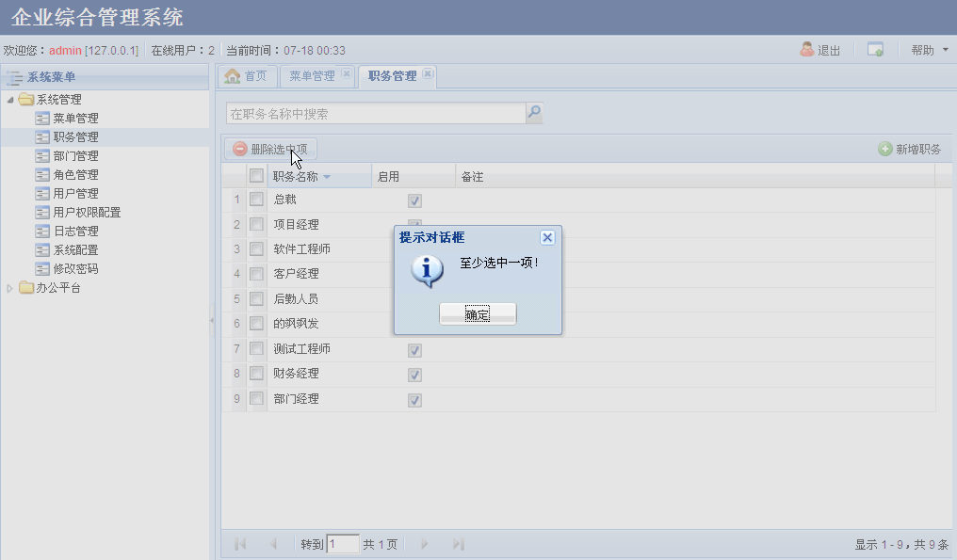Click the 在职务名称中搜索 search field
This screenshot has height=560, width=957.
coord(376,114)
